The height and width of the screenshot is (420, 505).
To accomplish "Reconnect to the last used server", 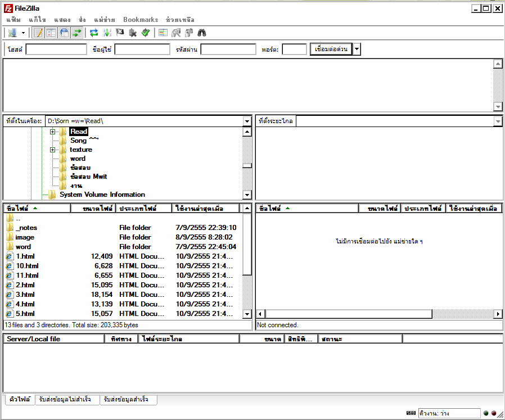I will (146, 33).
